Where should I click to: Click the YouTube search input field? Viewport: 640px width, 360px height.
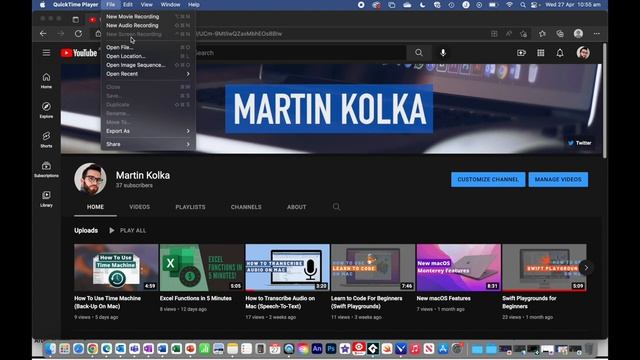300,53
